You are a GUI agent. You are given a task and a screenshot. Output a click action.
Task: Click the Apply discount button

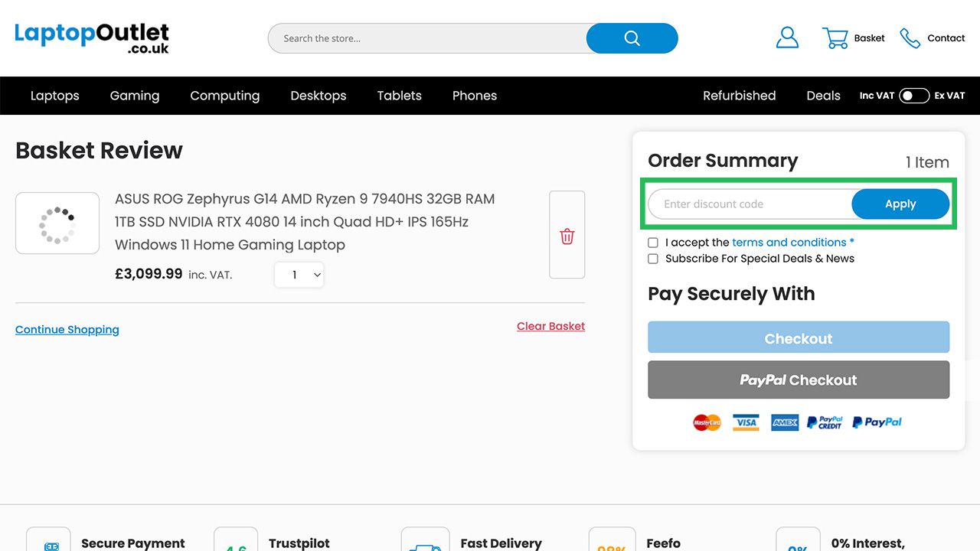point(900,204)
